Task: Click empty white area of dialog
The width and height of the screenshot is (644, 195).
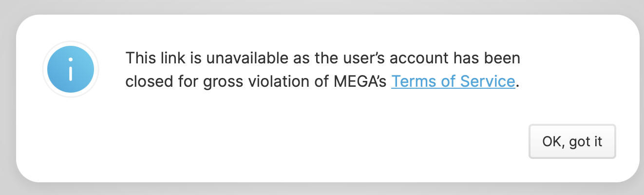Action: (292, 141)
